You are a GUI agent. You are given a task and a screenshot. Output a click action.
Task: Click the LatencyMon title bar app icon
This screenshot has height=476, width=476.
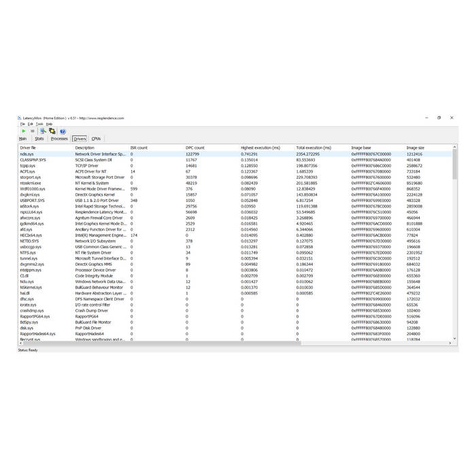point(20,118)
